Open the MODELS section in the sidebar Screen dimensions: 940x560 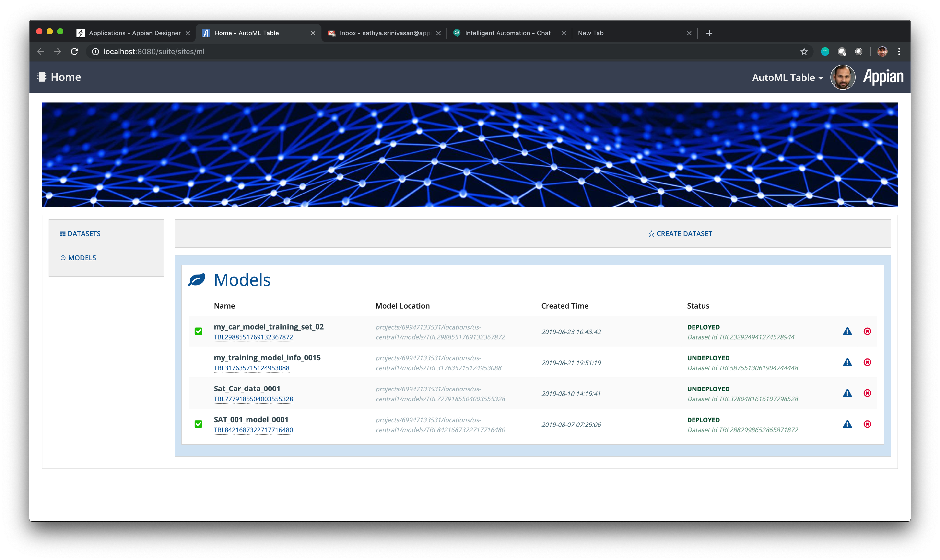78,258
